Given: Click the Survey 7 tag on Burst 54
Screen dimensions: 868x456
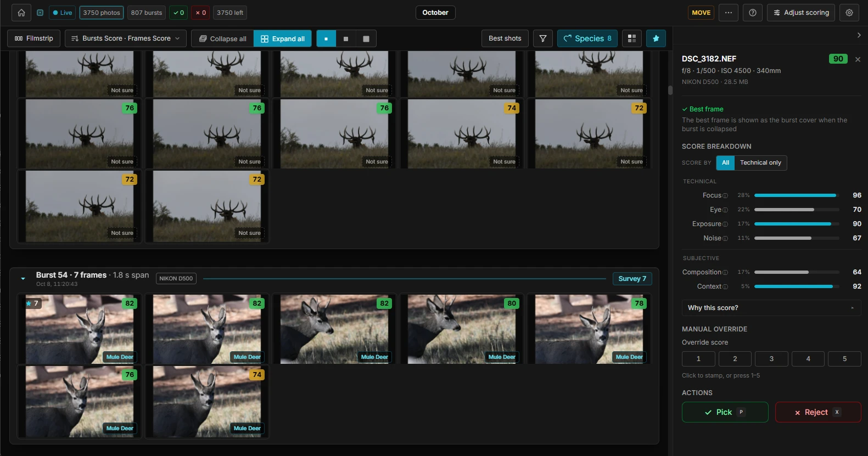Looking at the screenshot, I should point(632,279).
